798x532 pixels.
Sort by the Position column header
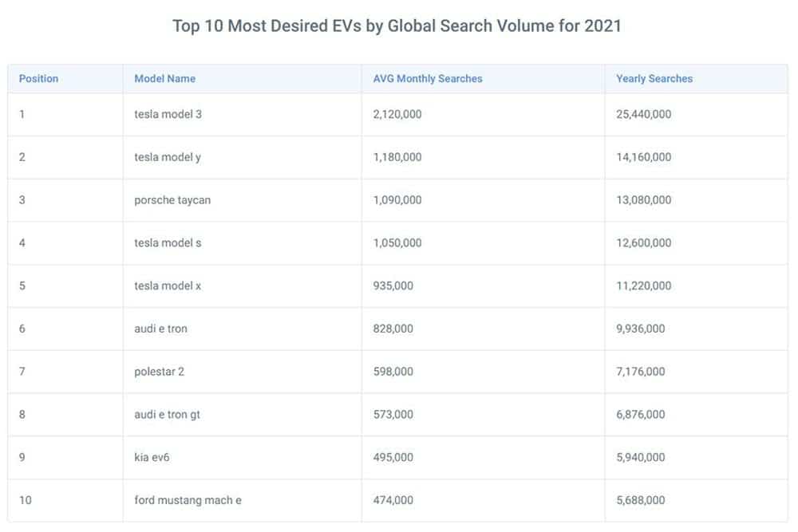tap(38, 78)
